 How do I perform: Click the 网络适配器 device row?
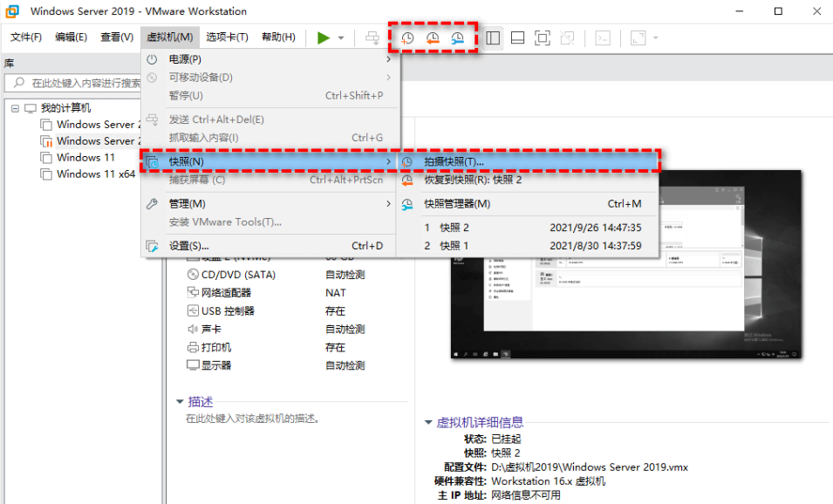pos(272,293)
